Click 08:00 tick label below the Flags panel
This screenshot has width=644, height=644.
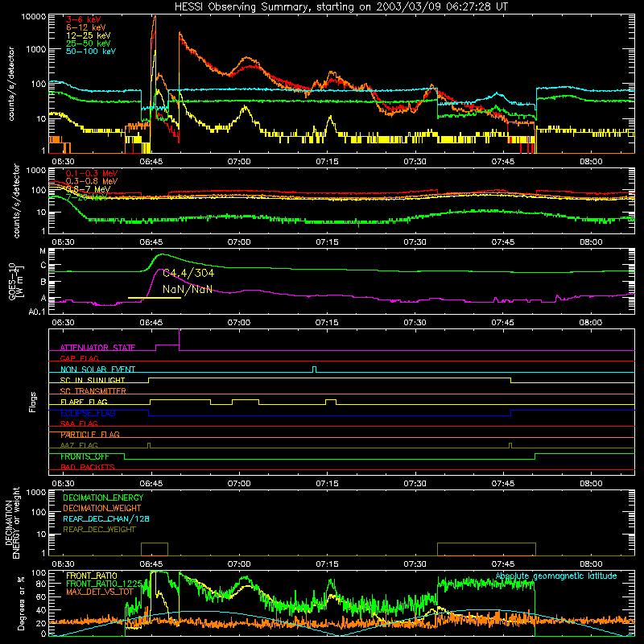point(591,484)
